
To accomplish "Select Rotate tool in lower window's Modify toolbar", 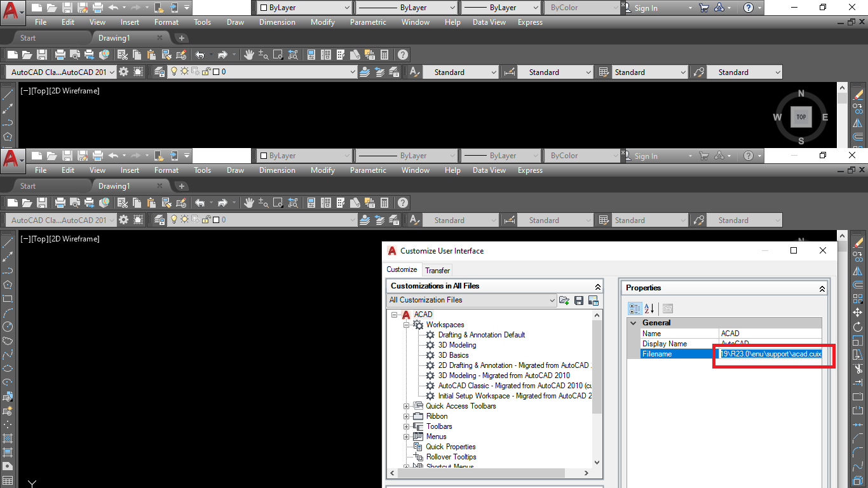I will tap(858, 326).
